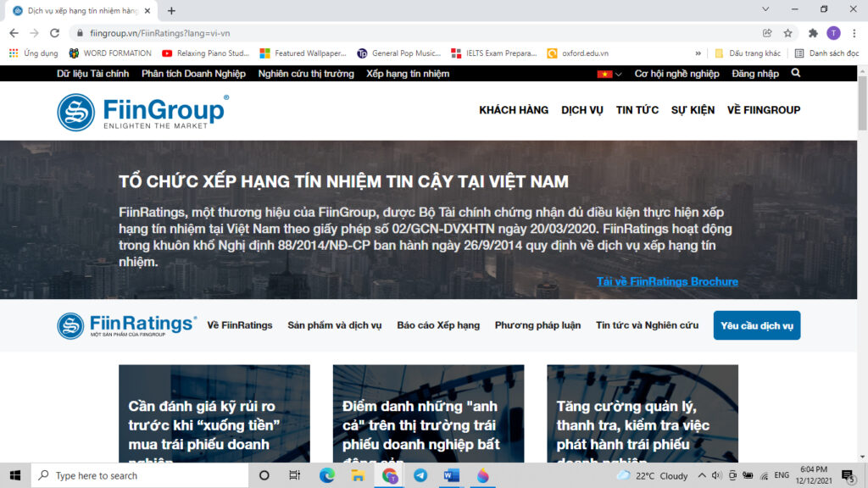
Task: Open the DỊCH VỤ main menu
Action: [x=581, y=110]
